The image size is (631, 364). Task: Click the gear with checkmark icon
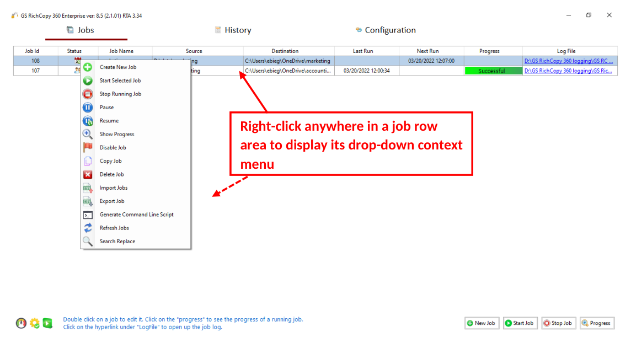click(35, 323)
